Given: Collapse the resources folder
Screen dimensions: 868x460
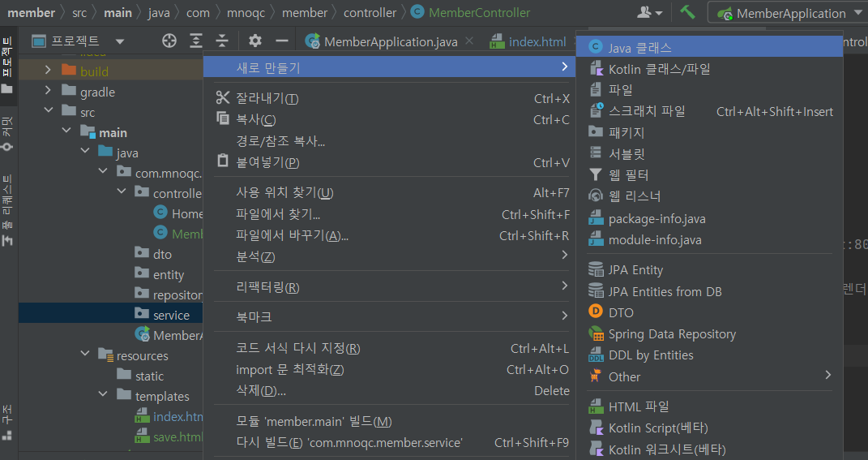Looking at the screenshot, I should pyautogui.click(x=85, y=354).
